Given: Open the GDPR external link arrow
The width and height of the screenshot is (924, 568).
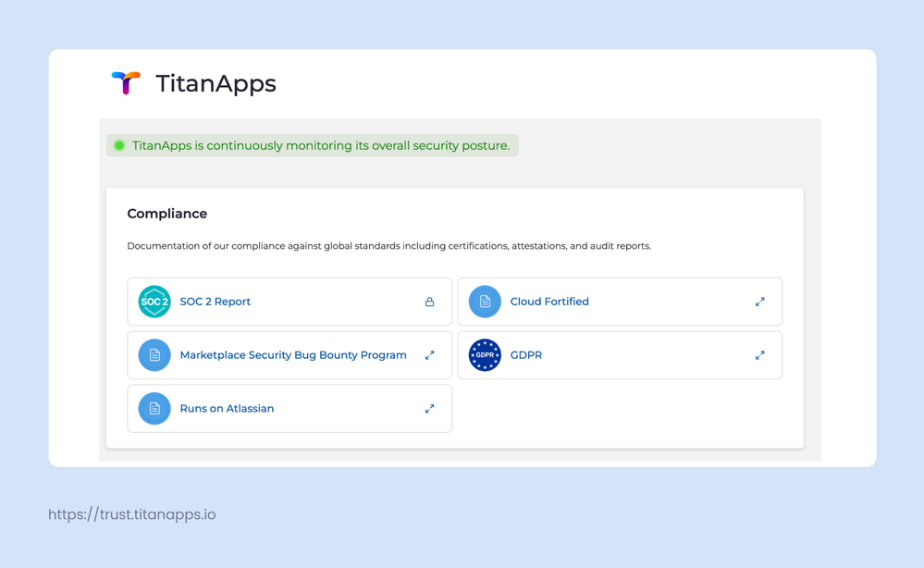Looking at the screenshot, I should [x=760, y=355].
